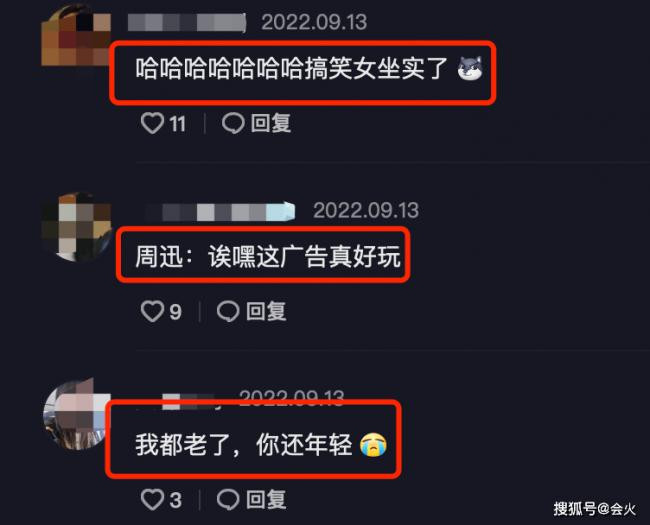The height and width of the screenshot is (525, 650).
Task: Click reply bubble icon under first comment
Action: (233, 123)
